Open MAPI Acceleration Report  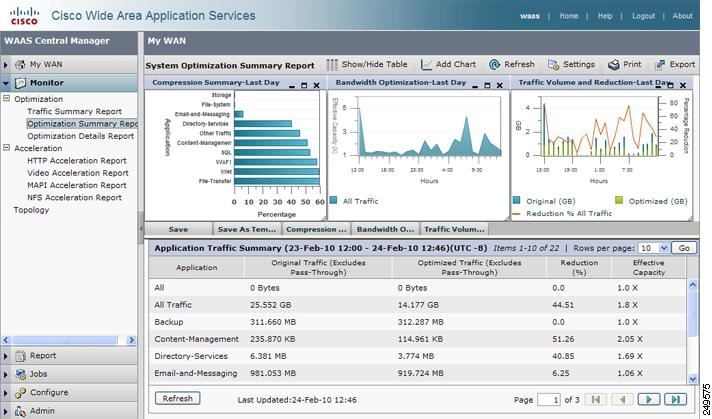(76, 185)
